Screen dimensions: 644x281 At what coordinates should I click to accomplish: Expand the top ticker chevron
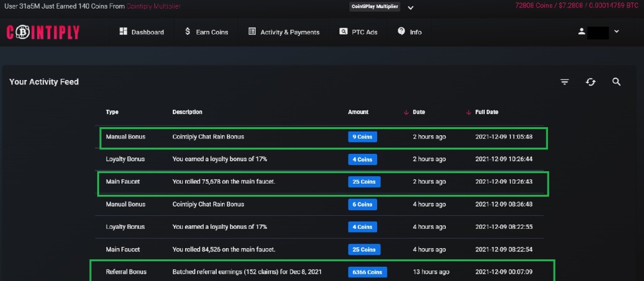(x=411, y=7)
